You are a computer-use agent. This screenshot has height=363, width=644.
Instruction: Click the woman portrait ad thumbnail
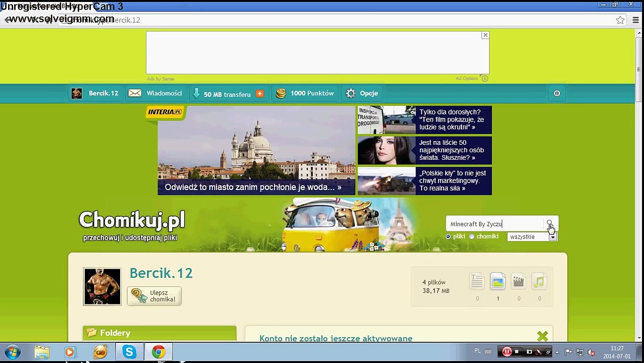pos(387,150)
